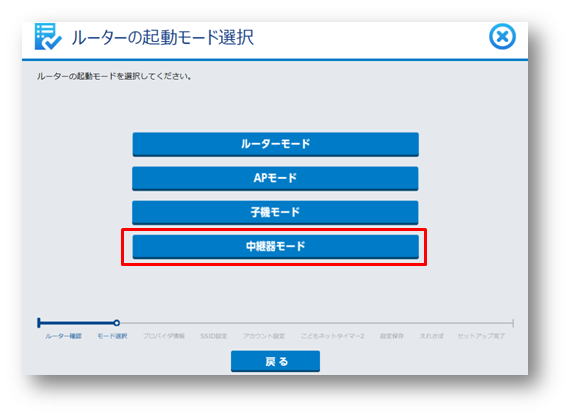Image resolution: width=570 pixels, height=417 pixels.
Task: Click the checklist icon beside the title
Action: click(48, 36)
